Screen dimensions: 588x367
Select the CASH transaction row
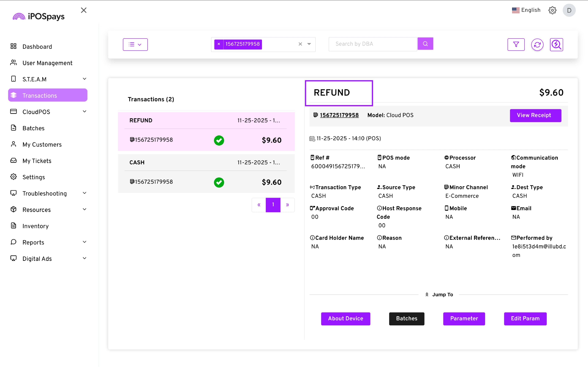[x=206, y=174]
